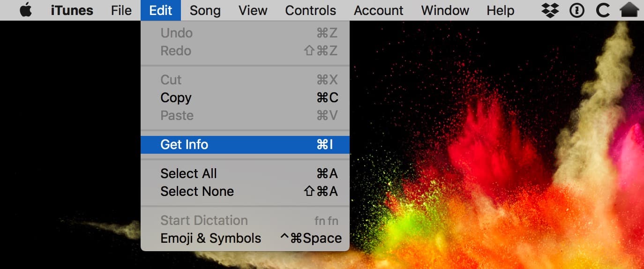This screenshot has height=269, width=644.
Task: Open the iTunes application menu
Action: pos(72,10)
